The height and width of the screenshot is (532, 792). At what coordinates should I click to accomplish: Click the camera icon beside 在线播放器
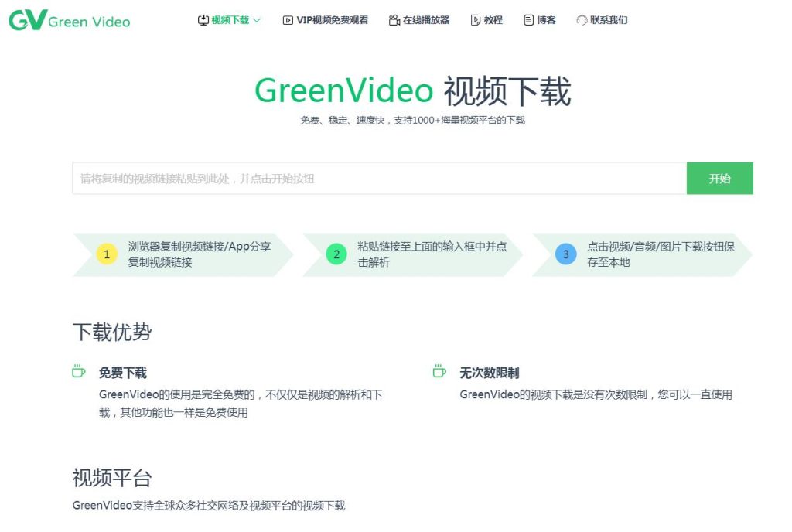[x=394, y=20]
